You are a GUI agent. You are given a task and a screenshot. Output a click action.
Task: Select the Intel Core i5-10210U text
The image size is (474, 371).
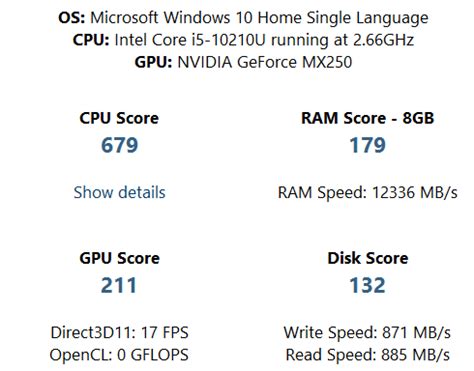tap(190, 40)
